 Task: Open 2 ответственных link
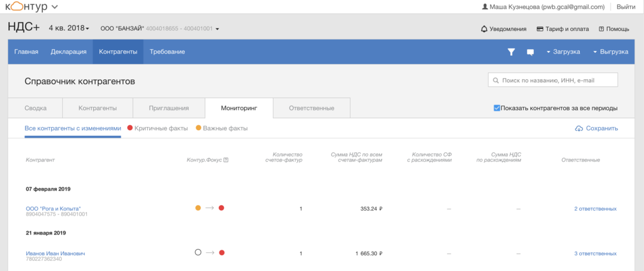[595, 209]
